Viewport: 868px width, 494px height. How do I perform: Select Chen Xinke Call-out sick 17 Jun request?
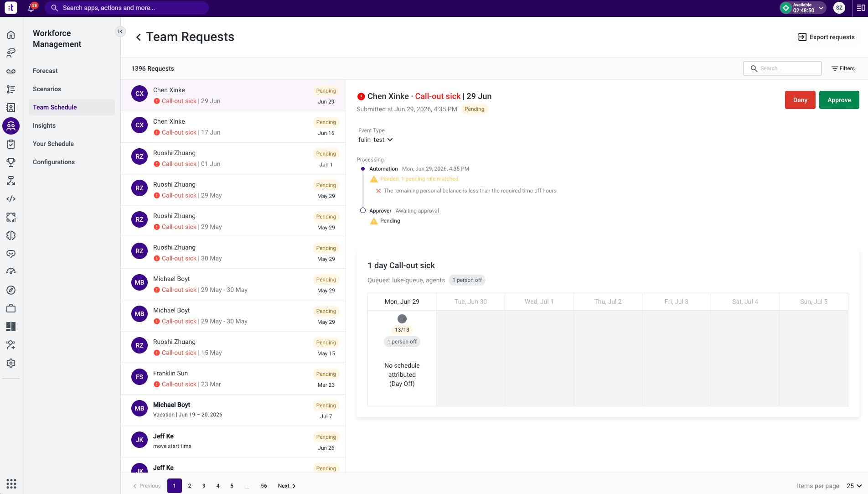(233, 127)
